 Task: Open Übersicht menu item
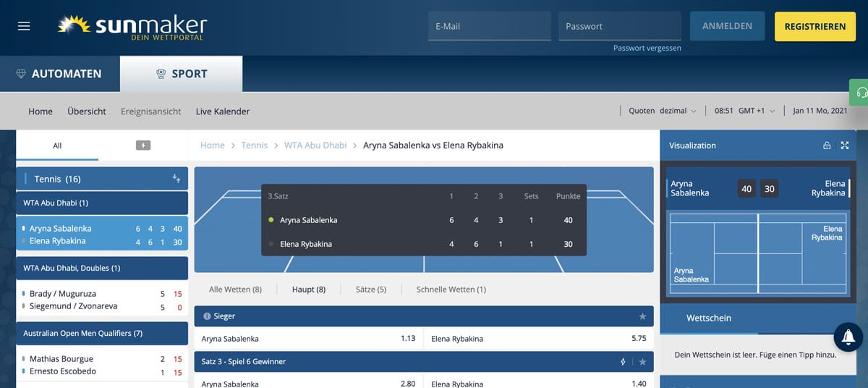[x=87, y=111]
